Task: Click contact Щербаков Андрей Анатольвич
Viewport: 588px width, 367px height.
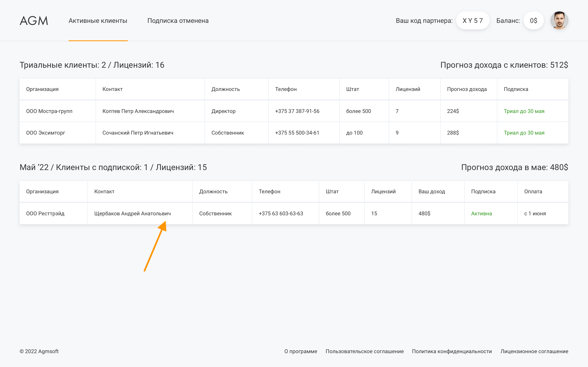Action: pos(133,214)
